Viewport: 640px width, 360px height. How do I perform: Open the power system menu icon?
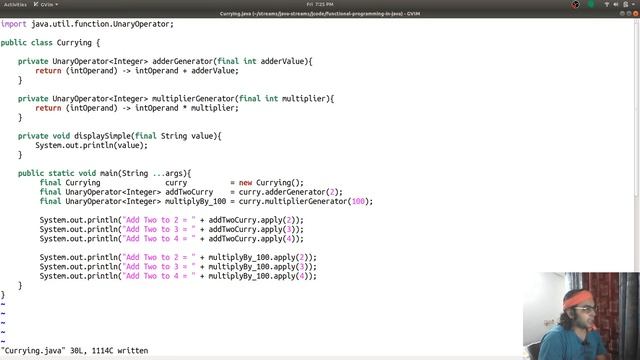coord(626,4)
